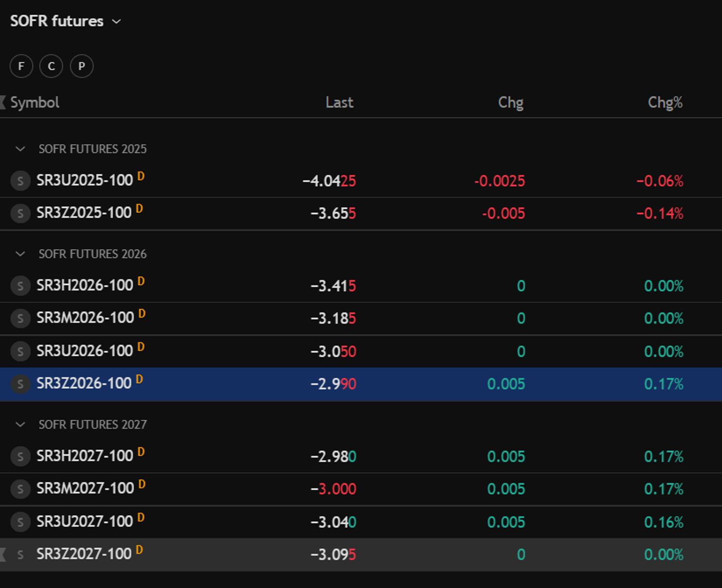The image size is (722, 588).
Task: Sort by the Chg% column header
Action: pos(665,102)
